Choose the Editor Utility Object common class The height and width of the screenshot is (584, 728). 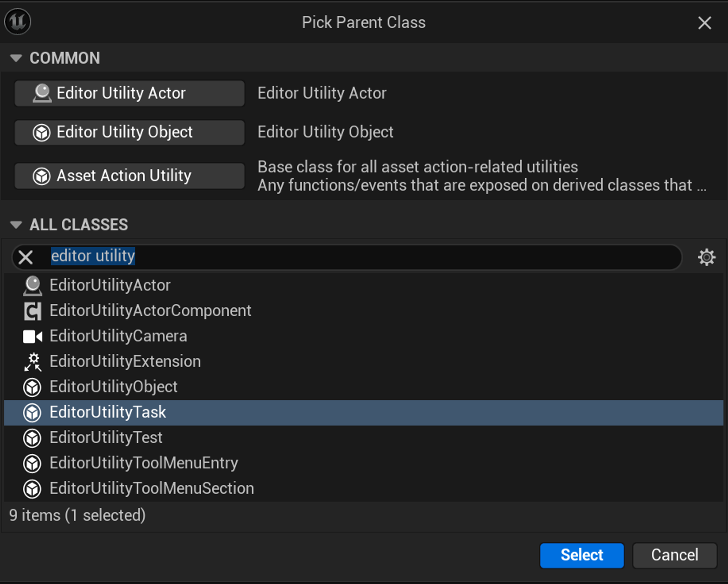(x=129, y=132)
